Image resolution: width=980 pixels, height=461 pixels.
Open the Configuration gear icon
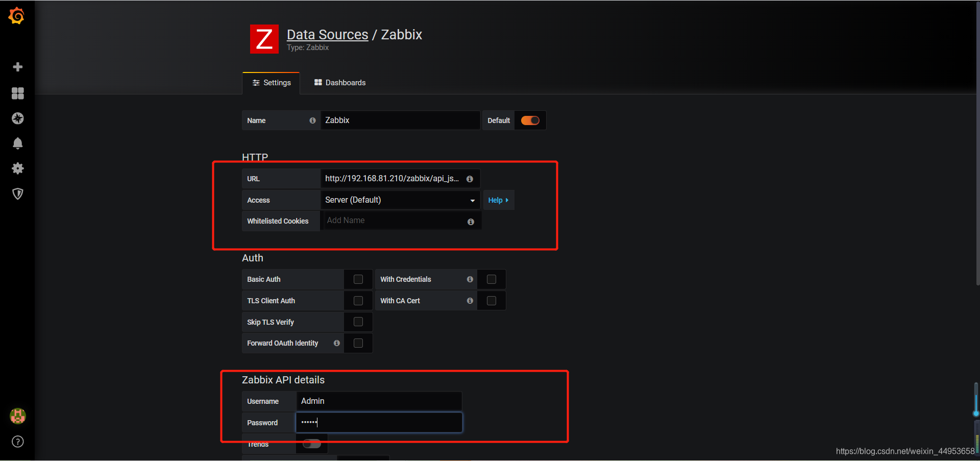click(18, 168)
